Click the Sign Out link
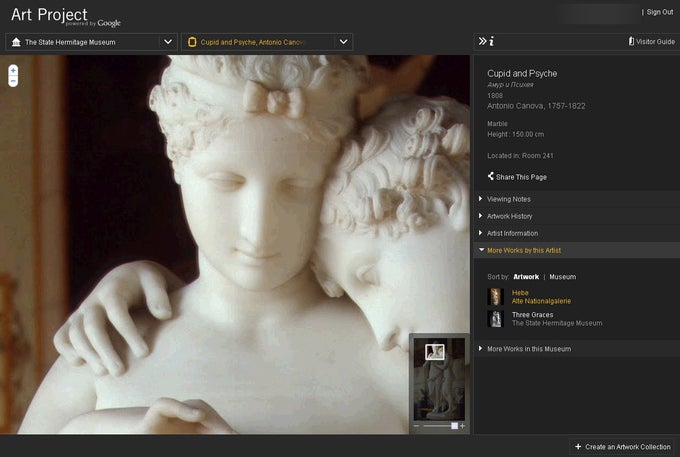This screenshot has height=457, width=680. click(660, 12)
